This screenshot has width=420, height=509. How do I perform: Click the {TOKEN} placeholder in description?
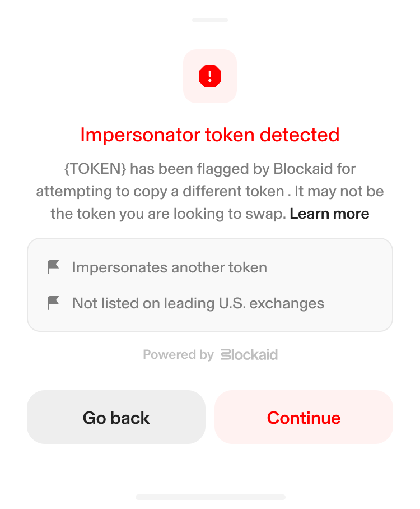point(95,169)
